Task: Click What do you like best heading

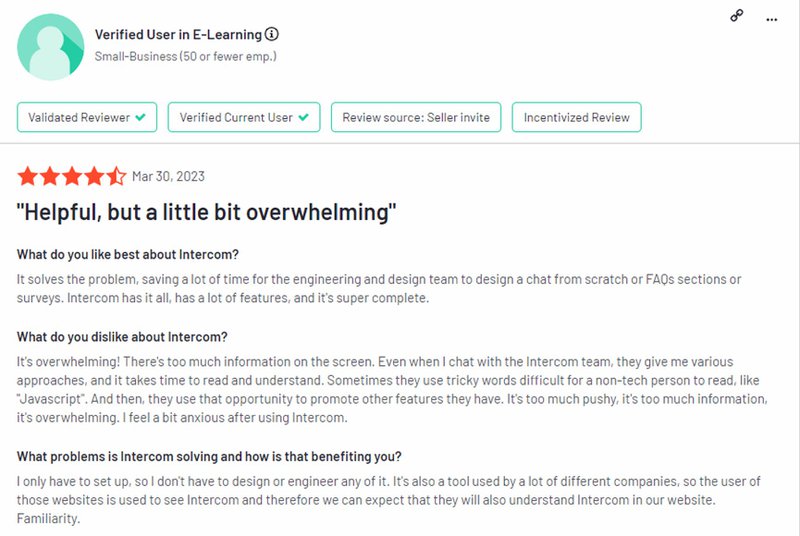Action: (128, 253)
